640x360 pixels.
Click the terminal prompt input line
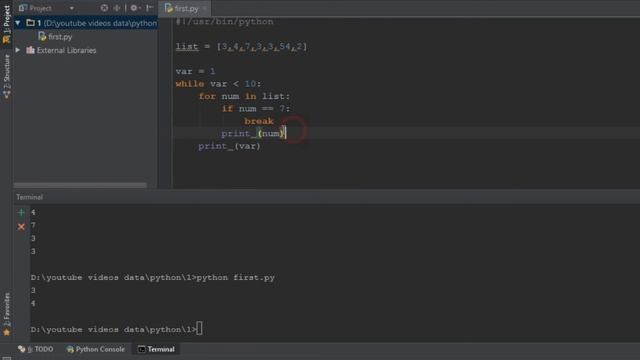pos(116,329)
